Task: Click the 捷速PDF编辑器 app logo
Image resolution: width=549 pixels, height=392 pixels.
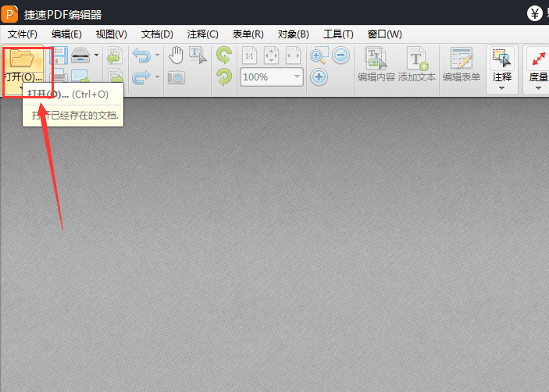Action: (9, 14)
